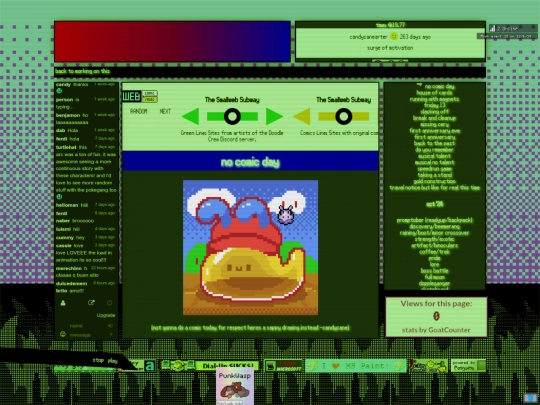Click the RANDOM comic link
Image resolution: width=540 pixels, height=405 pixels.
[x=138, y=111]
